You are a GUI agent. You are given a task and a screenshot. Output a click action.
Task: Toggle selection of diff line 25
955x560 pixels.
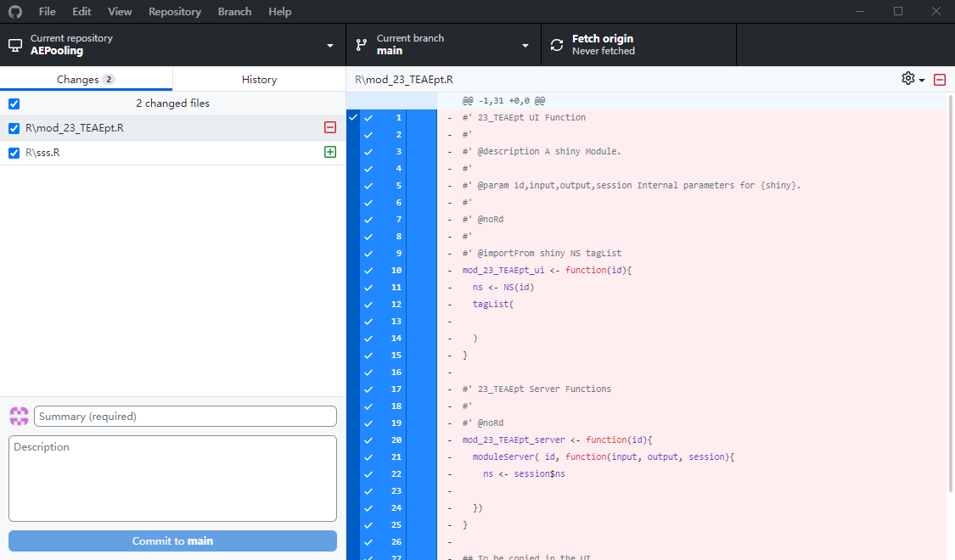click(x=368, y=524)
